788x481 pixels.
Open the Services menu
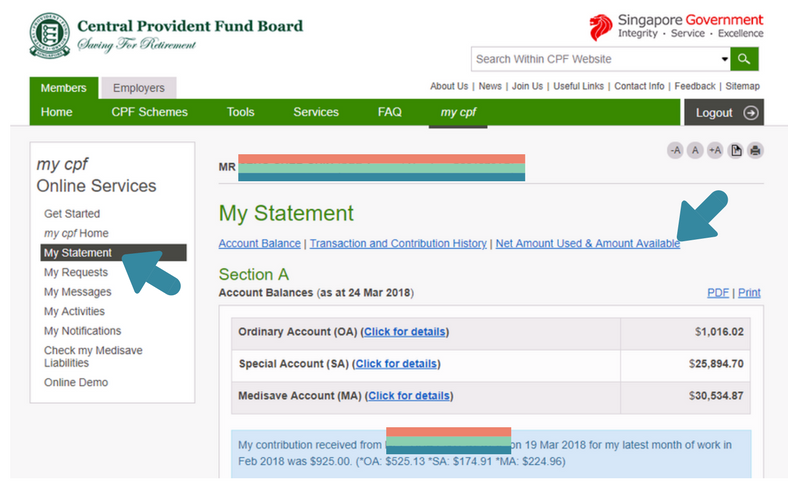click(316, 112)
